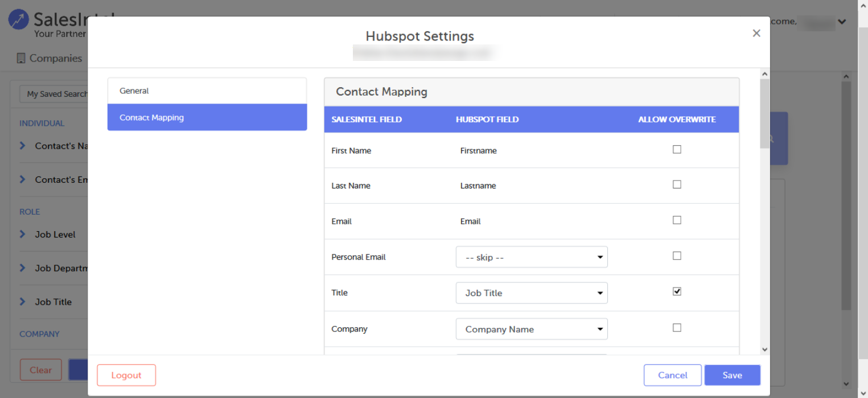Open the Personal Email Hubspot field dropdown
868x398 pixels.
[532, 257]
